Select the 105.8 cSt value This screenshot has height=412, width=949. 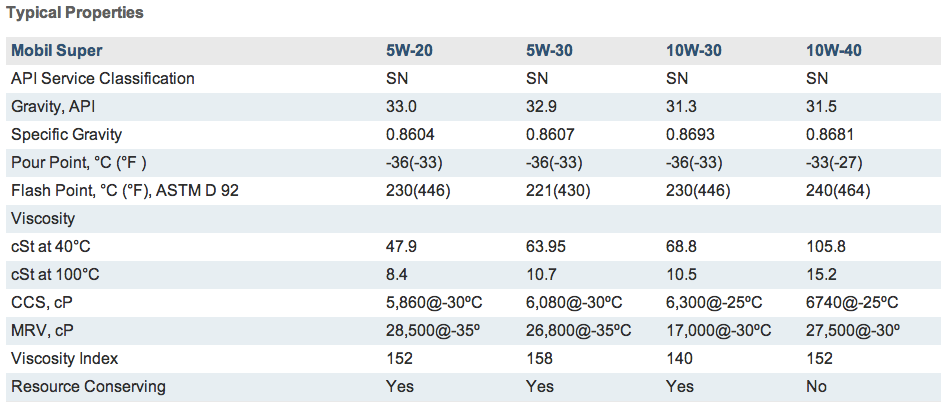pyautogui.click(x=826, y=247)
